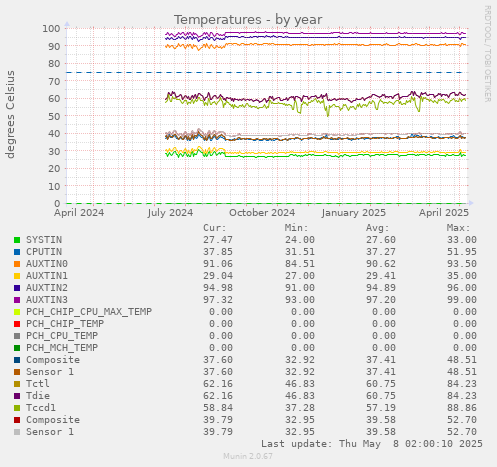Select the AUXTIN2 dark blue legend swatch
Viewport: 497px width, 467px height.
[x=17, y=288]
